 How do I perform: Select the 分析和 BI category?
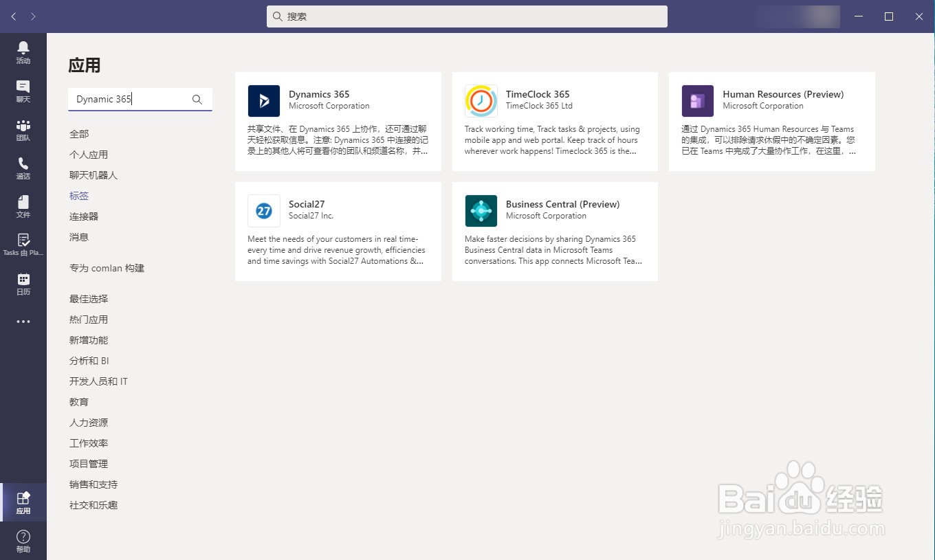[89, 361]
